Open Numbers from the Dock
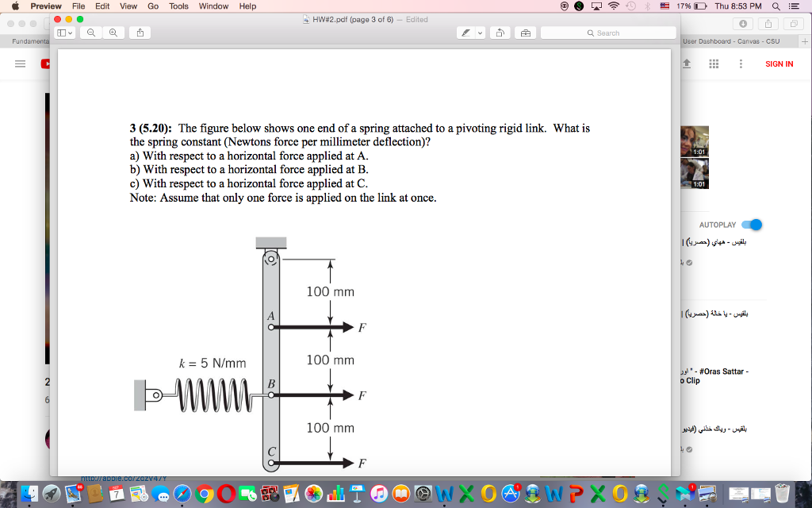Viewport: 812px width, 508px height. pyautogui.click(x=335, y=494)
